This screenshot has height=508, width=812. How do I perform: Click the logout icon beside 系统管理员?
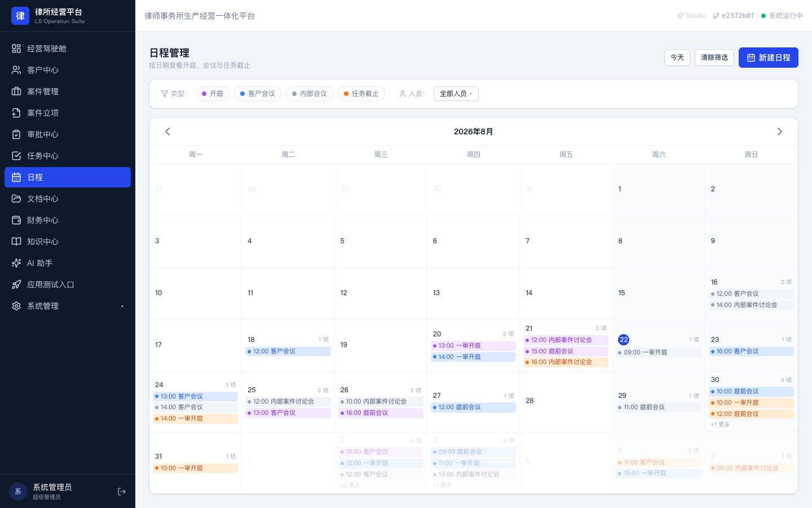coord(122,492)
